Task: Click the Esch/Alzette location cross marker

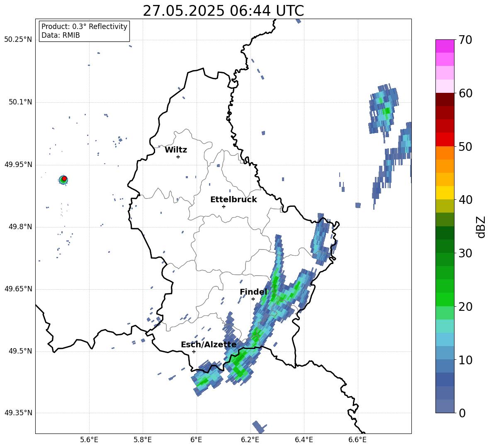Action: click(x=194, y=351)
